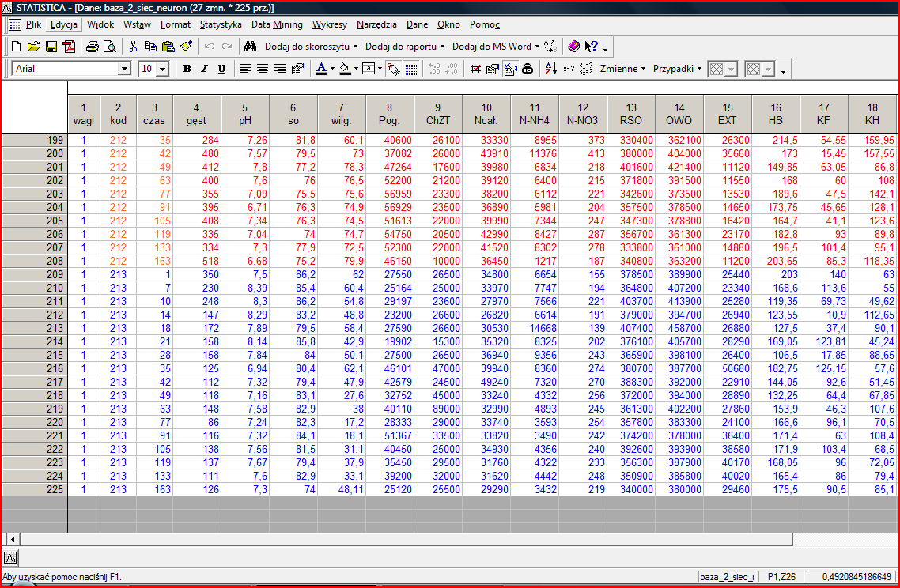Apply italic formatting
Screen dimensions: 900x588
204,69
